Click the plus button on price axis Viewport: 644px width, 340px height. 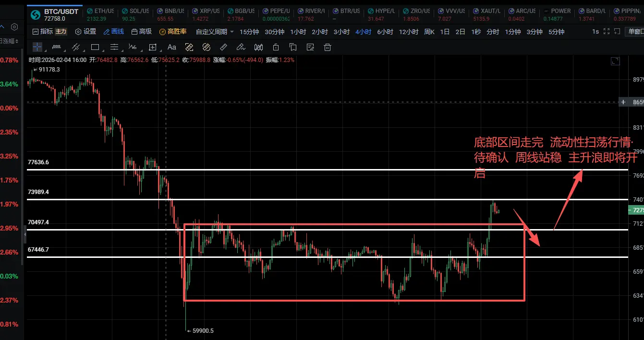tap(623, 102)
